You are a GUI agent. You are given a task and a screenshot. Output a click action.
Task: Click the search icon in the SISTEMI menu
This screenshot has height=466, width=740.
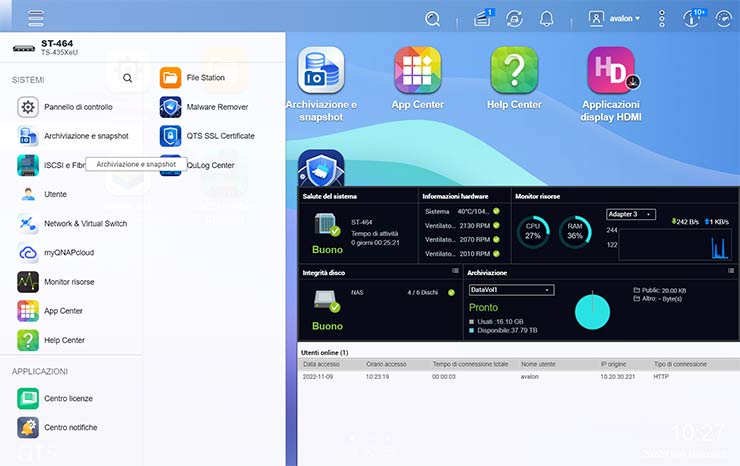pos(127,77)
